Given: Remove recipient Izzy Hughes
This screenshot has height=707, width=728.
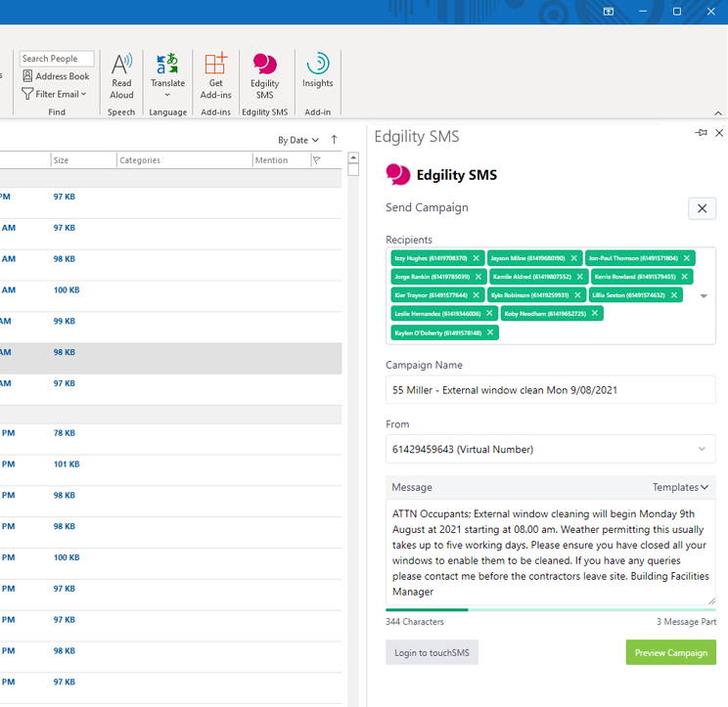Looking at the screenshot, I should click(x=476, y=258).
